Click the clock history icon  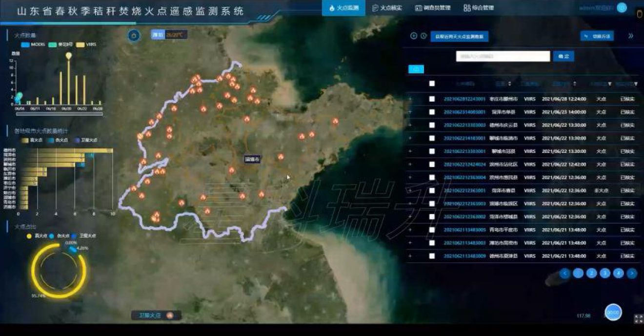423,36
